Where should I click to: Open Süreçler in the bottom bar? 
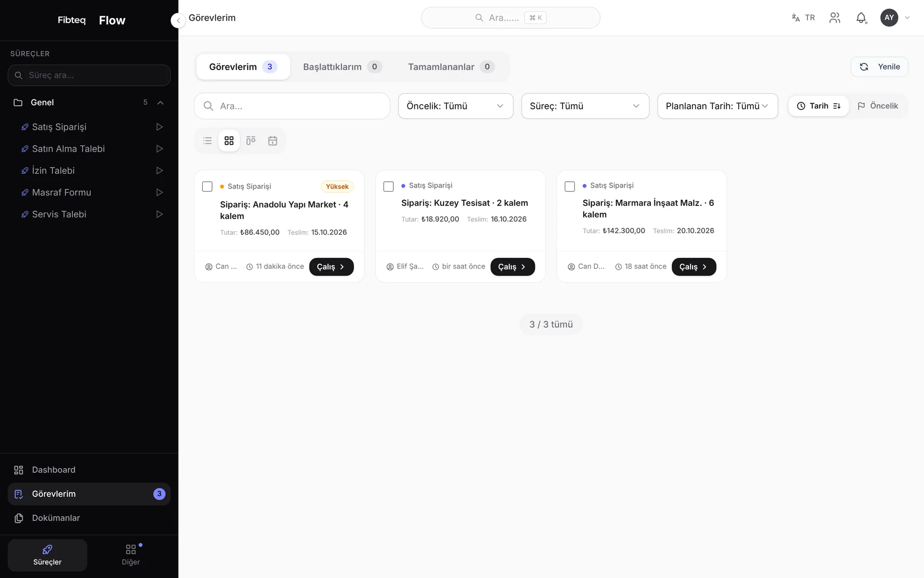(x=47, y=555)
